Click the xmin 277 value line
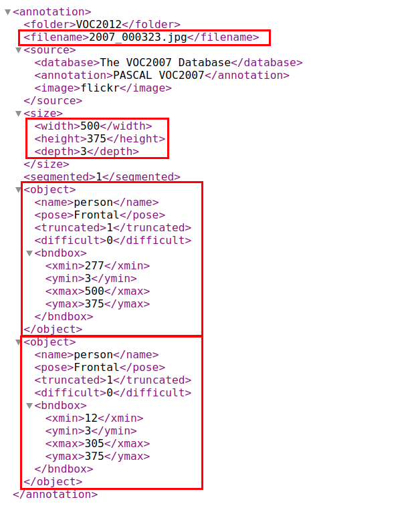 [98, 266]
